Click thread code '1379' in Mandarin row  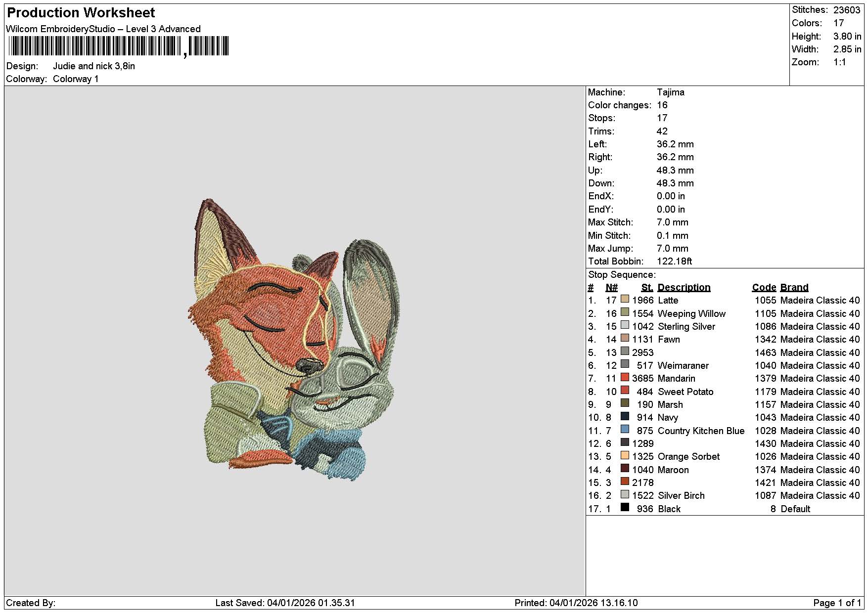(x=766, y=378)
